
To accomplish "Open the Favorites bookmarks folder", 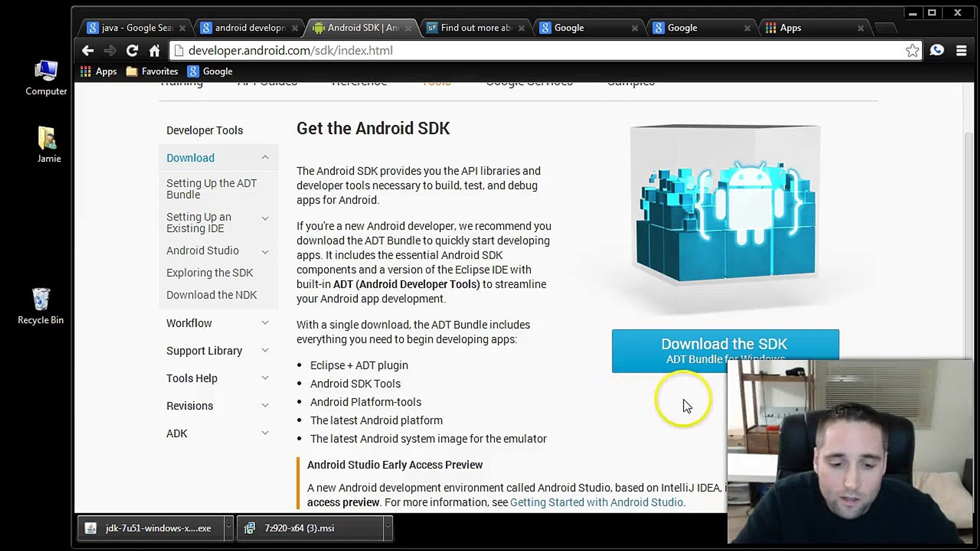I will point(152,71).
